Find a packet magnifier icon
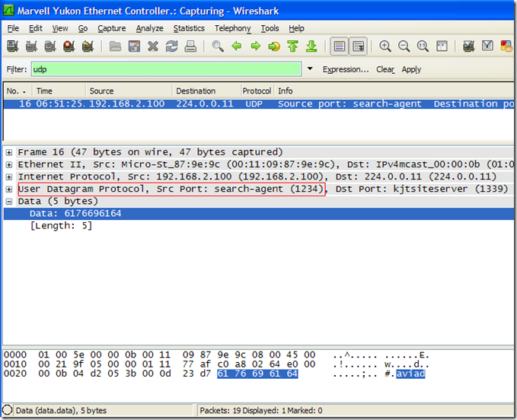517x420 pixels. [x=218, y=46]
